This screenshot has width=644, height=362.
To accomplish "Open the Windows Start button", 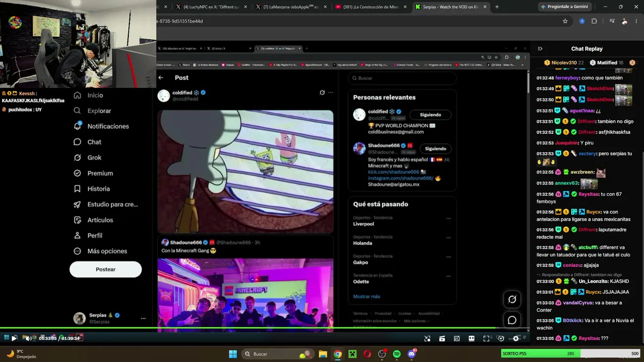I will pos(233,354).
